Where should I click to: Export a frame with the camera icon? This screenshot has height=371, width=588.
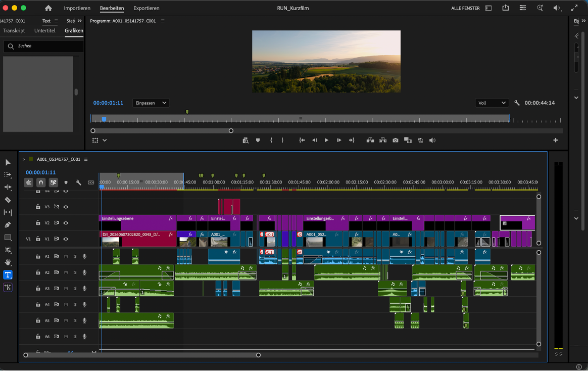(396, 141)
